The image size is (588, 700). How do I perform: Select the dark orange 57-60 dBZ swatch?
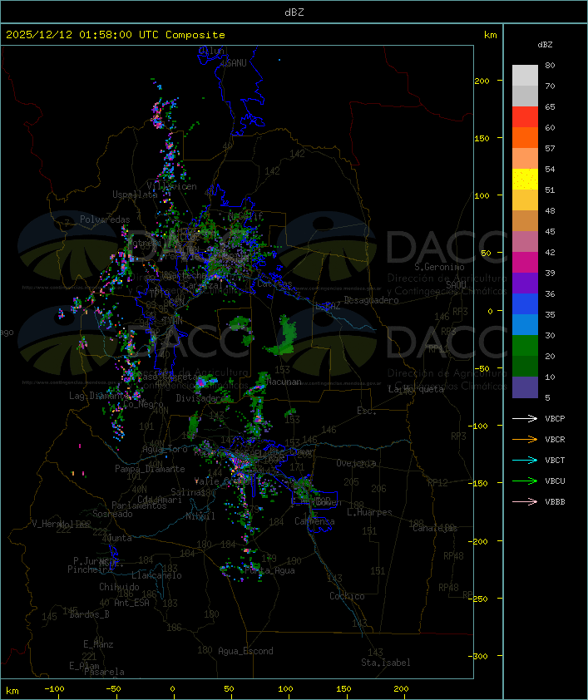click(525, 137)
